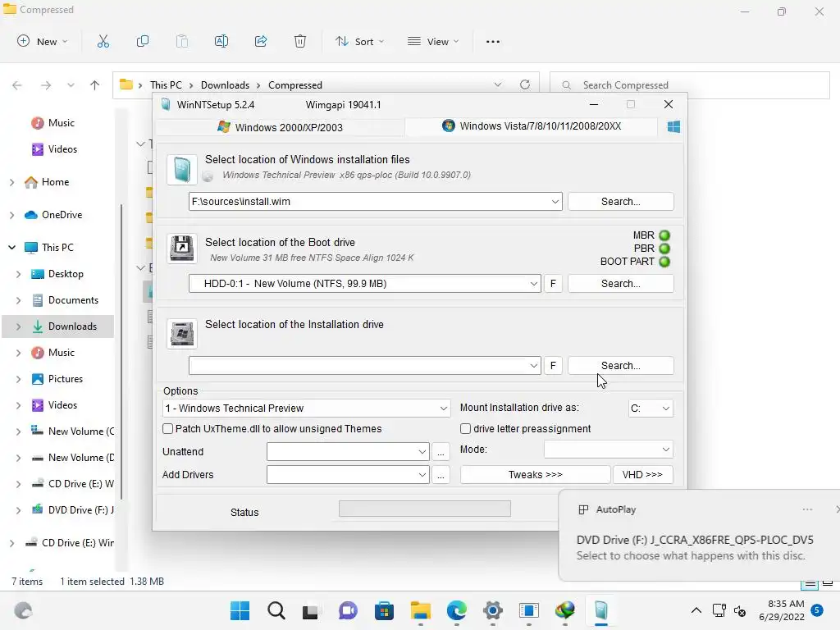Open Microsoft Store from the taskbar
This screenshot has height=630, width=840.
coord(384,610)
